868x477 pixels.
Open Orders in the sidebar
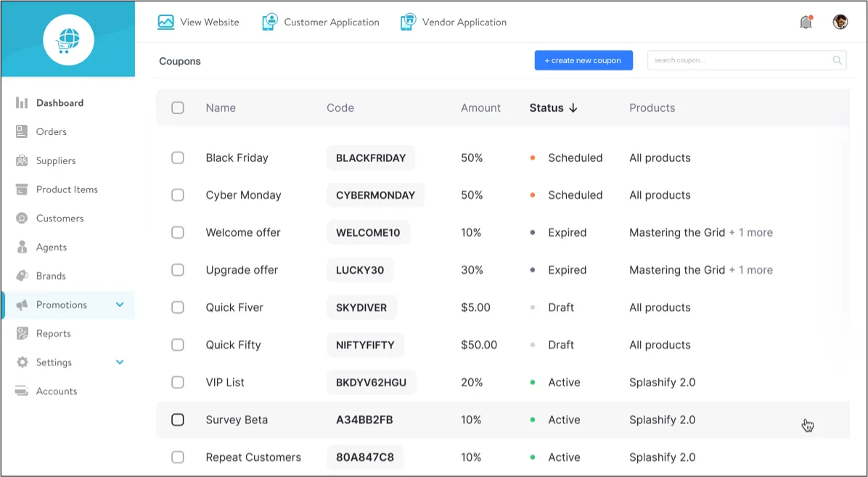click(51, 131)
